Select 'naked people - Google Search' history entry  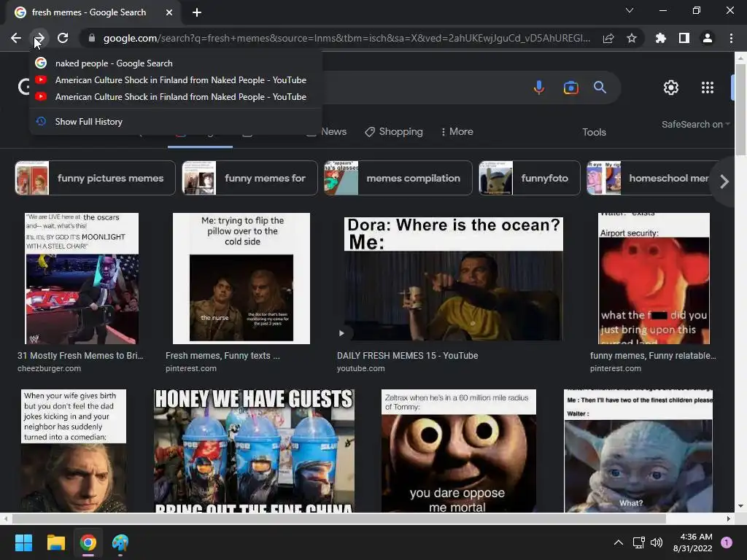(176, 63)
